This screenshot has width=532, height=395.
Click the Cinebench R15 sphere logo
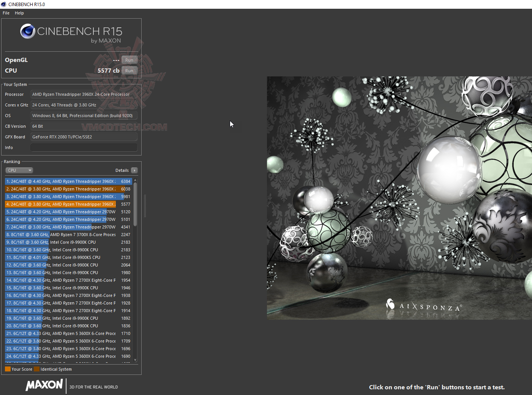(x=28, y=31)
